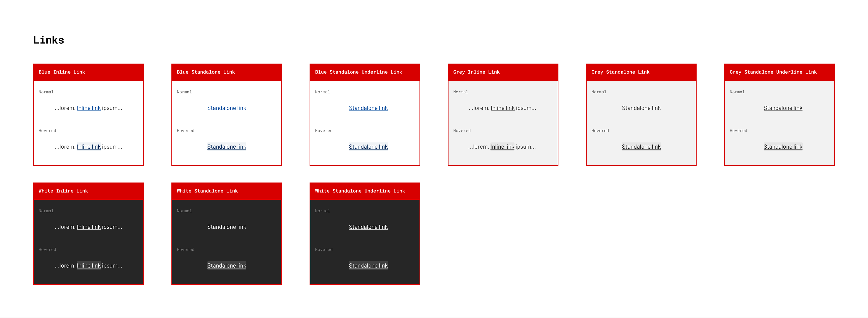Click normal Standalone link in White Standalone Link card
Image resolution: width=868 pixels, height=318 pixels.
pos(226,227)
